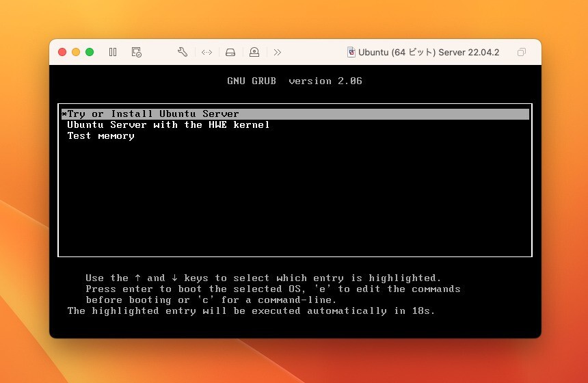The width and height of the screenshot is (588, 383).
Task: Maximize the VM window with green button
Action: pos(90,52)
